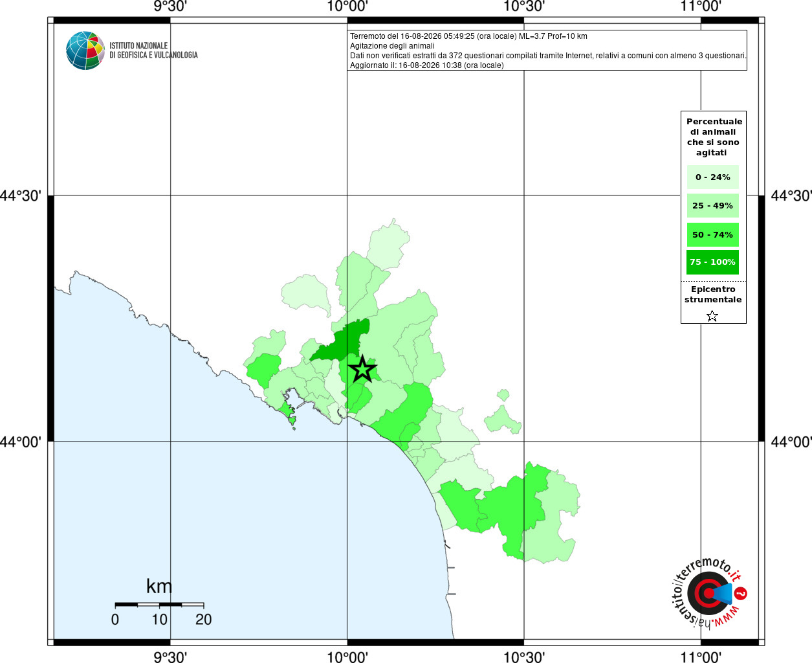This screenshot has height=663, width=812.
Task: Click the epicenter star on the map
Action: 362,369
